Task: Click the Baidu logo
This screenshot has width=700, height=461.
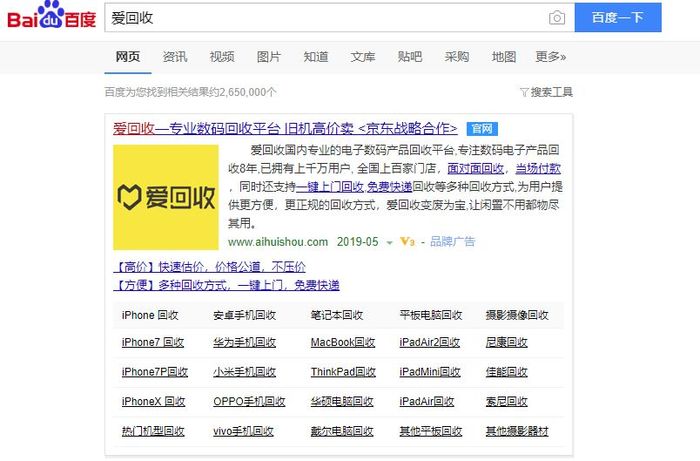Action: pos(51,16)
